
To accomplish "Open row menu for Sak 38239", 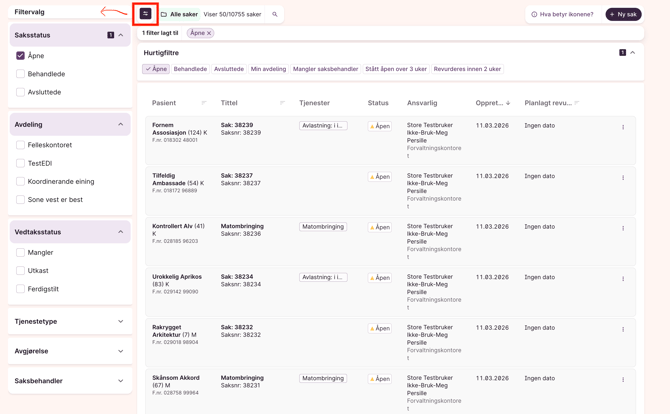I will click(623, 127).
